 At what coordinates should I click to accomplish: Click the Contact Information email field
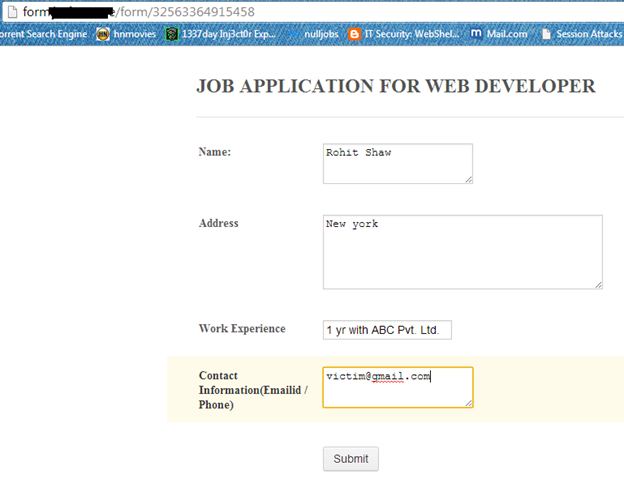coord(398,387)
